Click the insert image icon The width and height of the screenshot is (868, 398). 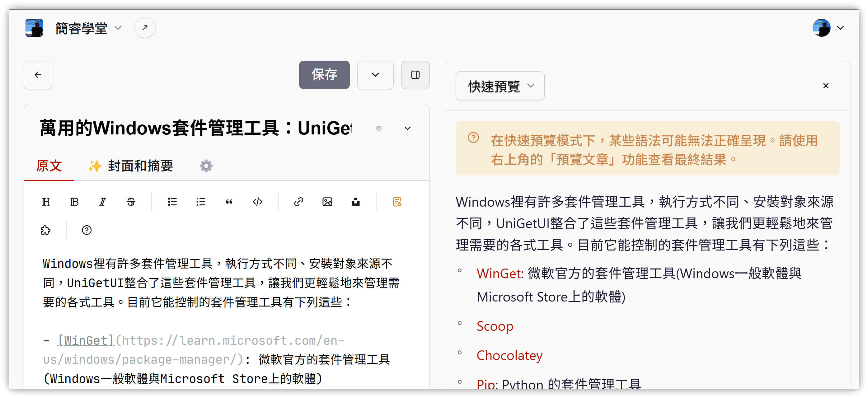327,202
